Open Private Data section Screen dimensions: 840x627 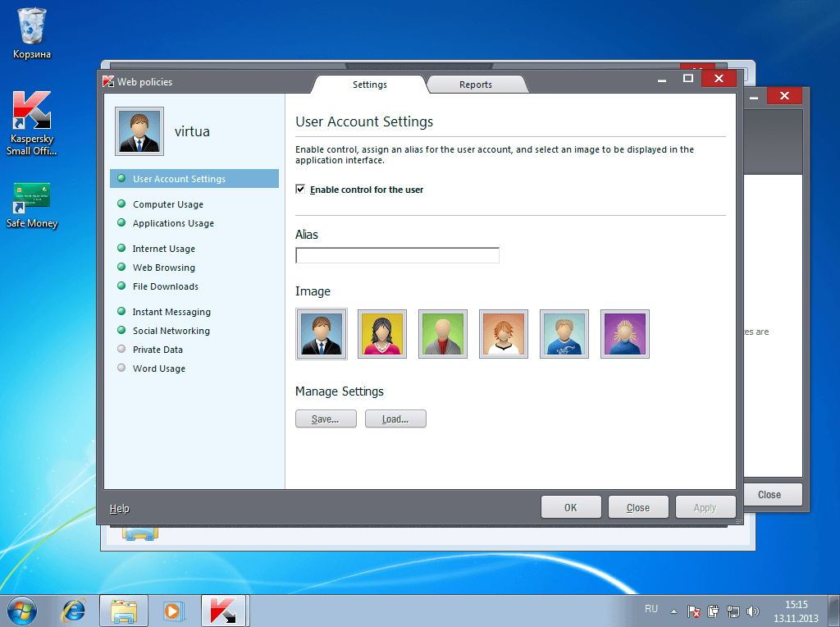click(x=157, y=350)
